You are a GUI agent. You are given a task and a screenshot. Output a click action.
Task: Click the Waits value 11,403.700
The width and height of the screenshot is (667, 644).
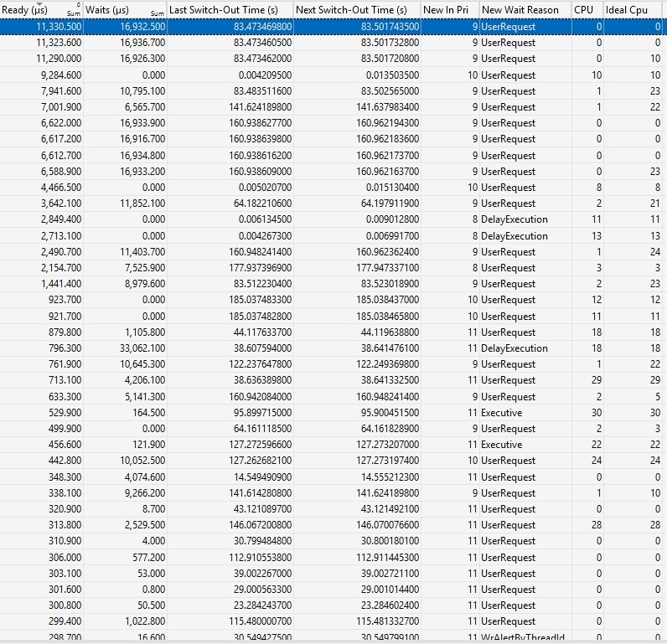pyautogui.click(x=142, y=252)
